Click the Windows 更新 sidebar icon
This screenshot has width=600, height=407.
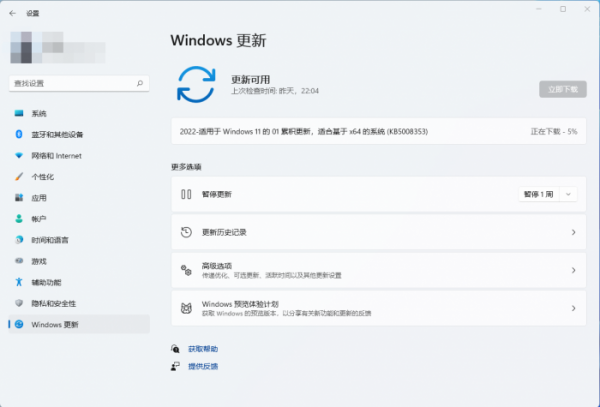coord(19,324)
